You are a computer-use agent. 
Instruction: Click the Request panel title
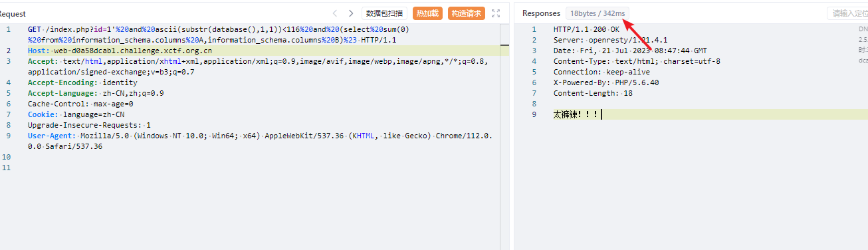pos(13,13)
